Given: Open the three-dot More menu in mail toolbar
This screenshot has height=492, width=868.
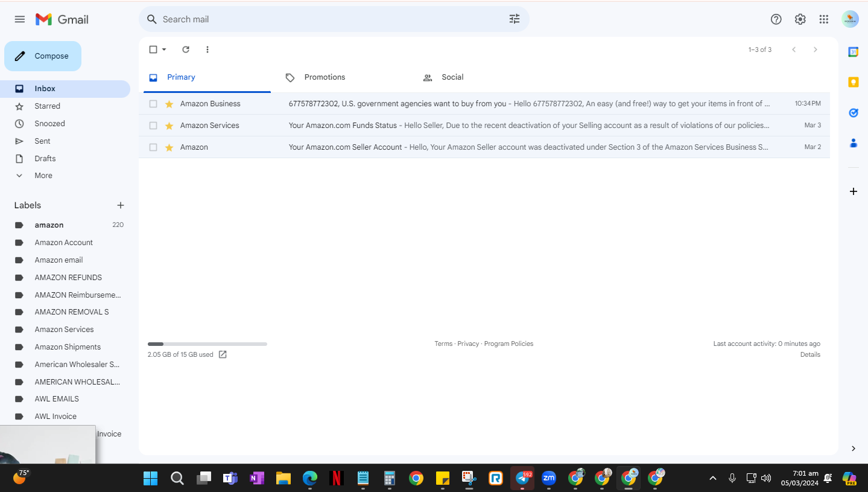Looking at the screenshot, I should tap(207, 50).
